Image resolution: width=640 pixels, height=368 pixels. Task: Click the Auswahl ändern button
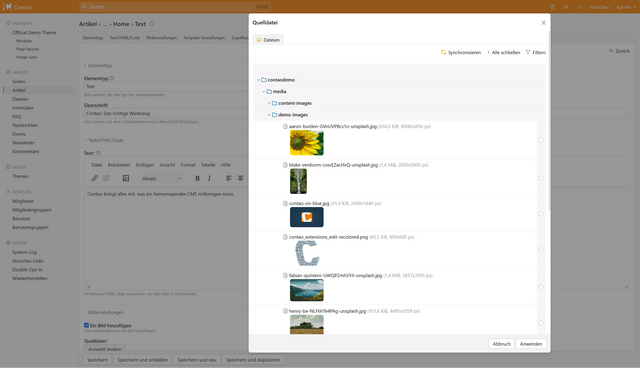tap(105, 349)
